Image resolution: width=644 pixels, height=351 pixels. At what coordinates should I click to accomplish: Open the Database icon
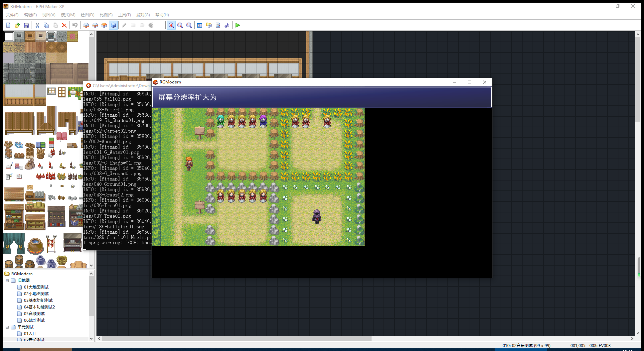[x=200, y=25]
